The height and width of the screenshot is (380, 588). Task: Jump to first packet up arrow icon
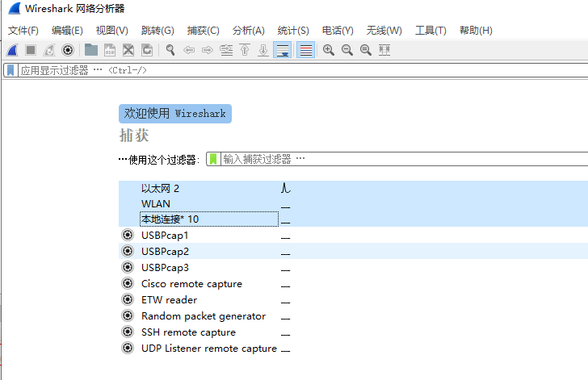coord(245,50)
